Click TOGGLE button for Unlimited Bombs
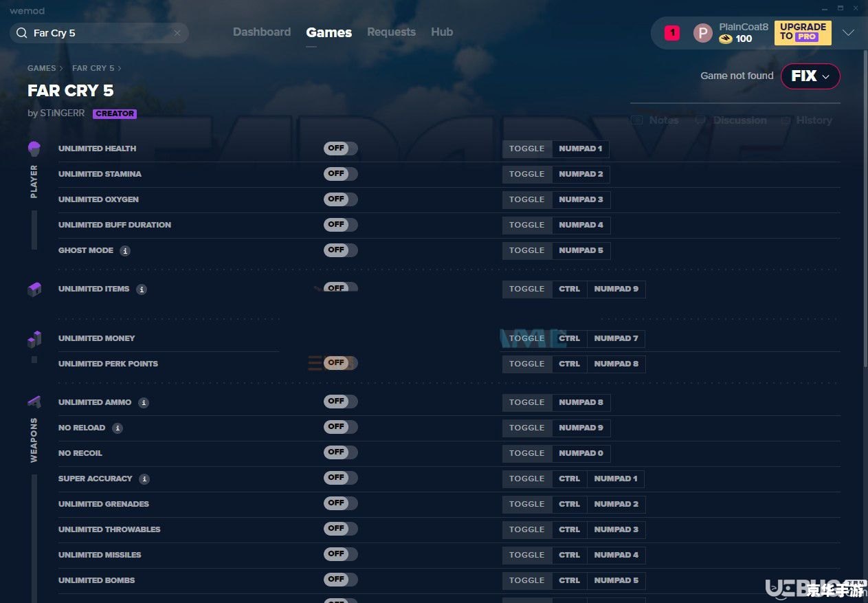The height and width of the screenshot is (603, 868). 527,581
